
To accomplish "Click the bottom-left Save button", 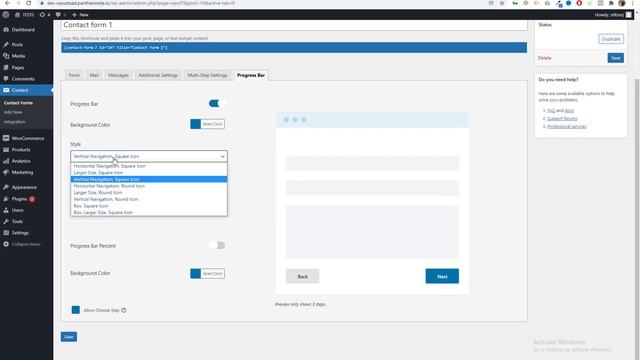I will click(69, 337).
